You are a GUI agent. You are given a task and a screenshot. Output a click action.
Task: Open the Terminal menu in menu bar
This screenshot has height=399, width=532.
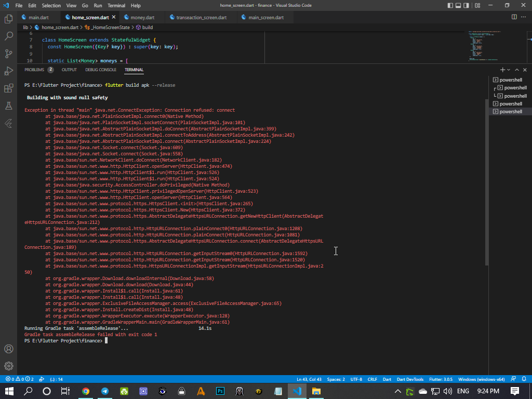coord(116,5)
